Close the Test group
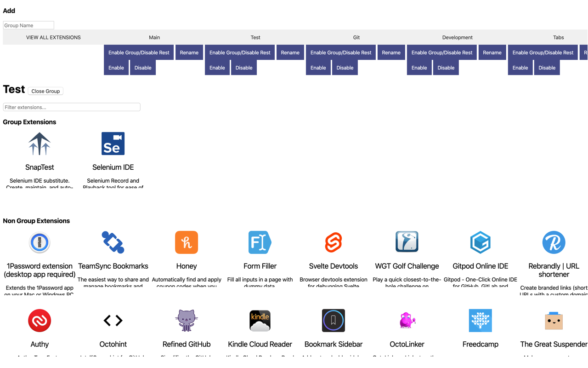The image size is (588, 368). [x=45, y=91]
